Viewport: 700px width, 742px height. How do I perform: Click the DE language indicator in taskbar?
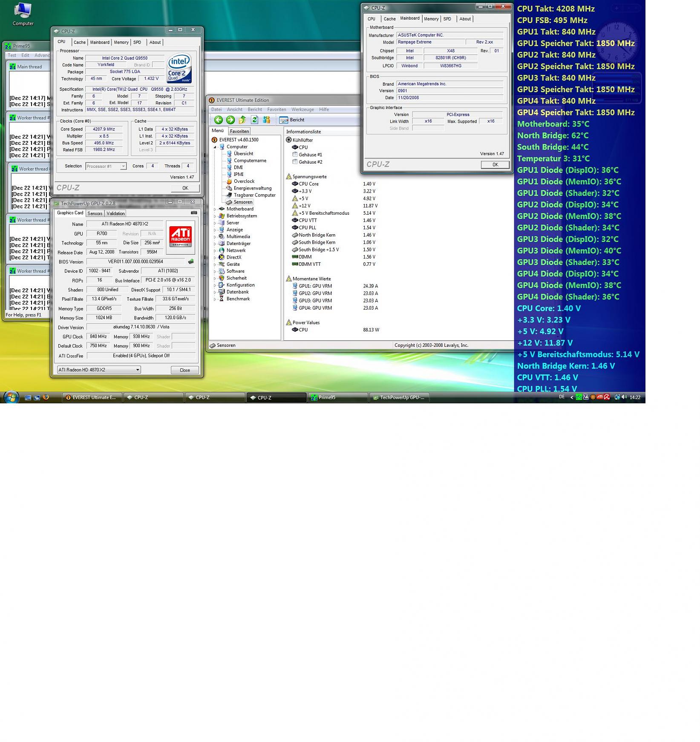tap(562, 397)
